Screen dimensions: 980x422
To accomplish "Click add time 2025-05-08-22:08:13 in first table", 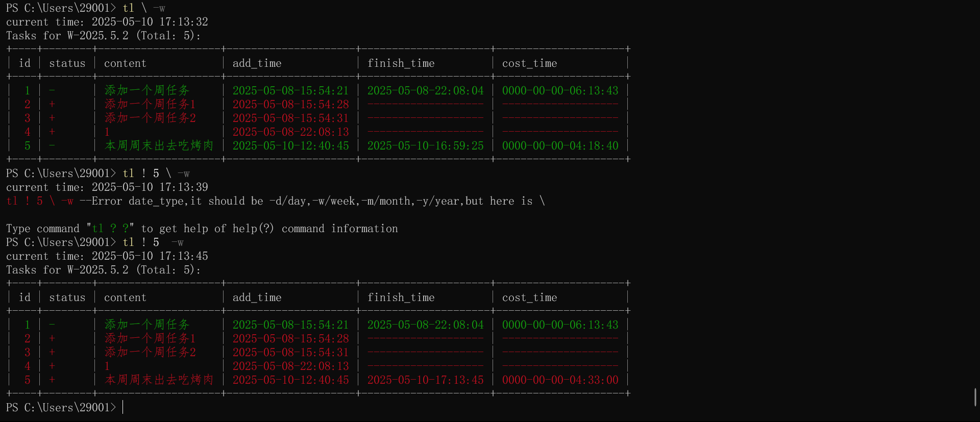I will tap(290, 132).
